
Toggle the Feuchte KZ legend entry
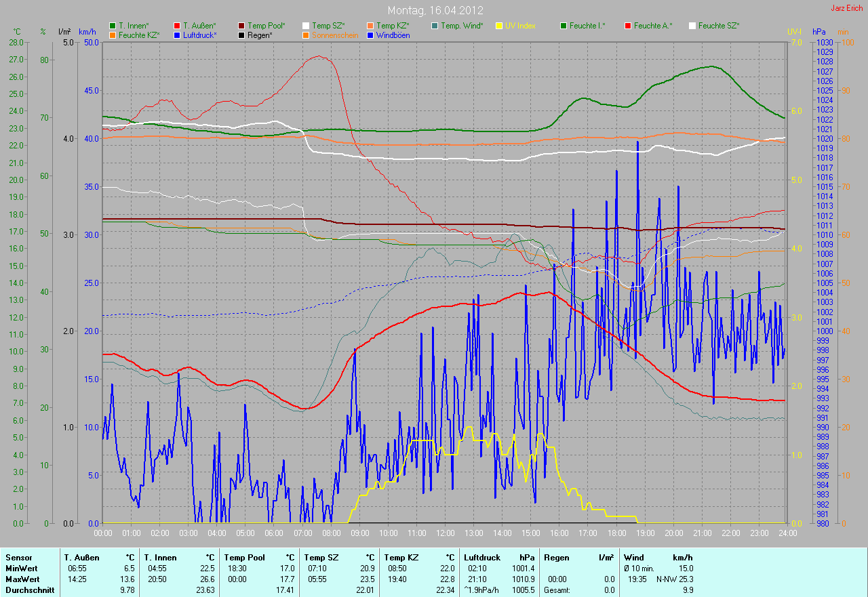point(139,35)
